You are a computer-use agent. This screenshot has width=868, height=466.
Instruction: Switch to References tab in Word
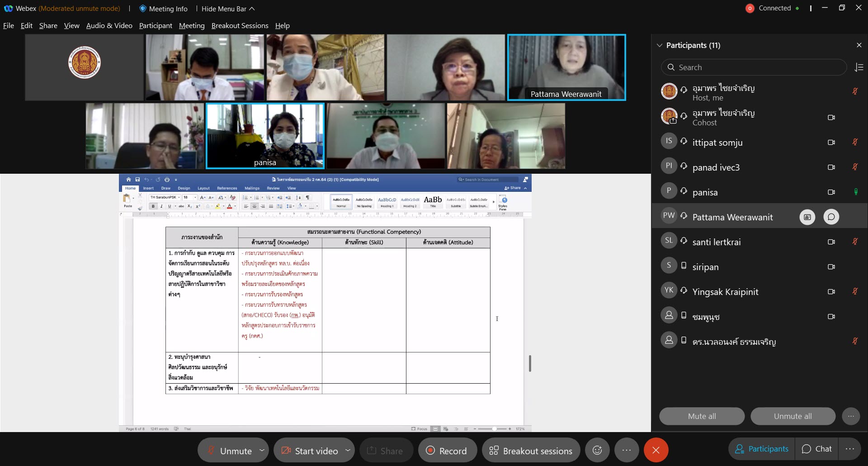[227, 188]
